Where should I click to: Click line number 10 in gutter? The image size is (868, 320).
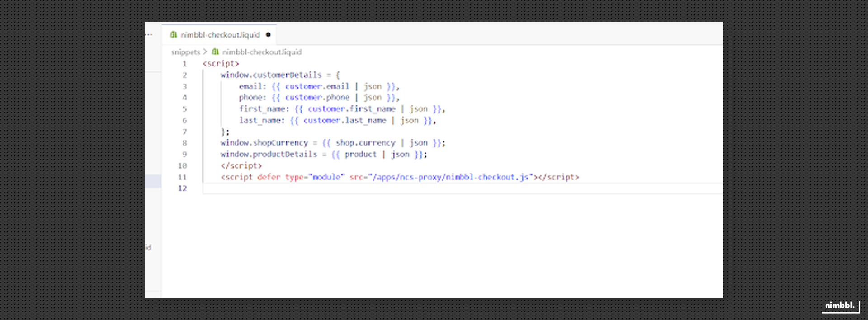(x=182, y=166)
